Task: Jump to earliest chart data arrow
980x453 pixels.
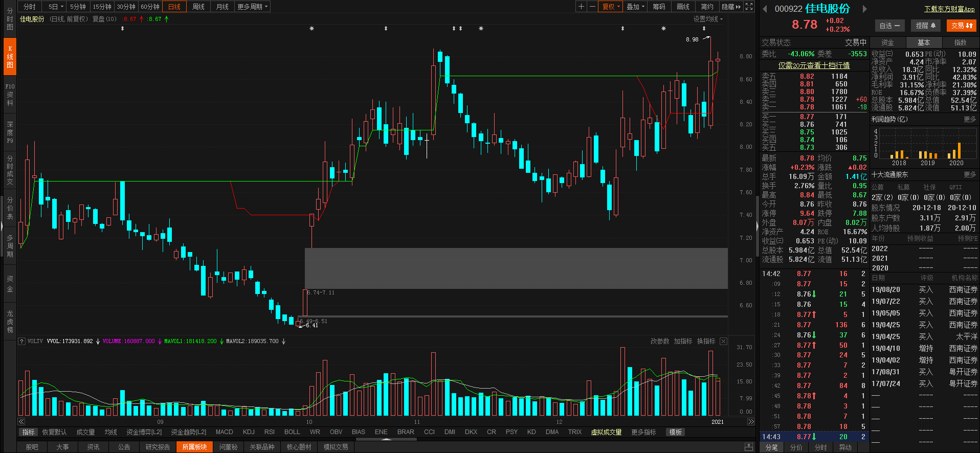Action: [21, 422]
